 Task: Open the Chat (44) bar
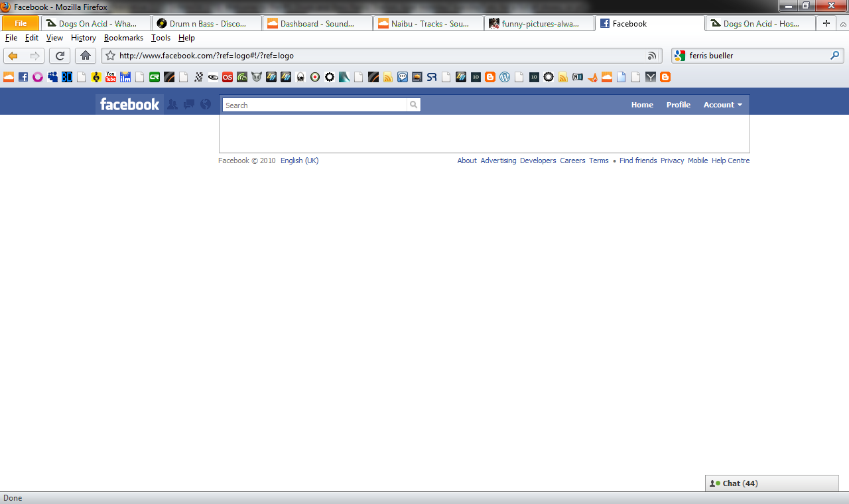coord(772,483)
